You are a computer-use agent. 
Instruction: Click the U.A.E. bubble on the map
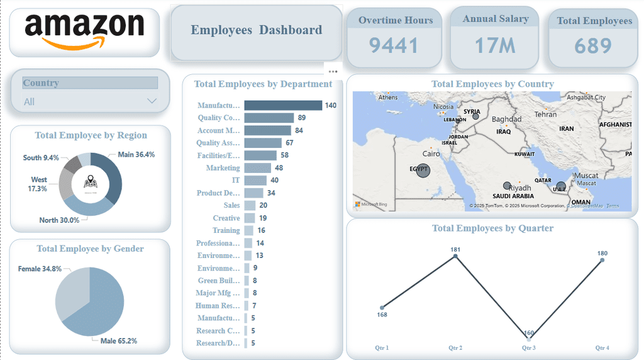pos(560,186)
